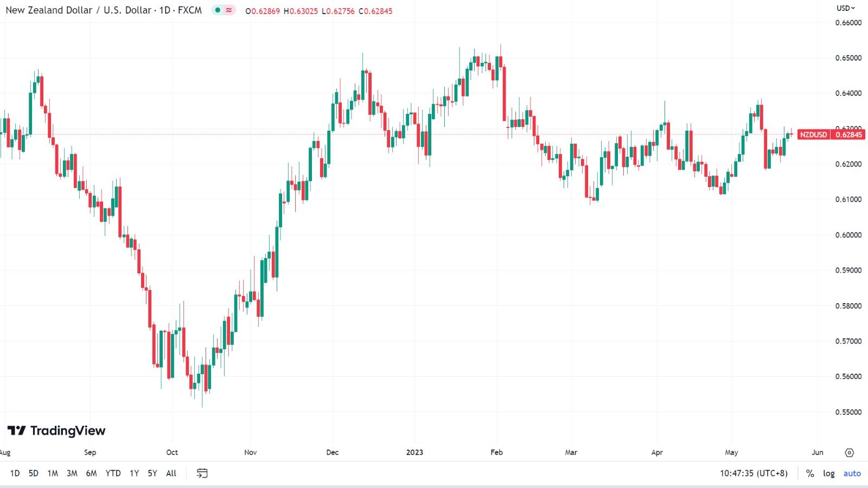Open the go-to-date calendar icon
This screenshot has width=868, height=488.
(x=202, y=473)
